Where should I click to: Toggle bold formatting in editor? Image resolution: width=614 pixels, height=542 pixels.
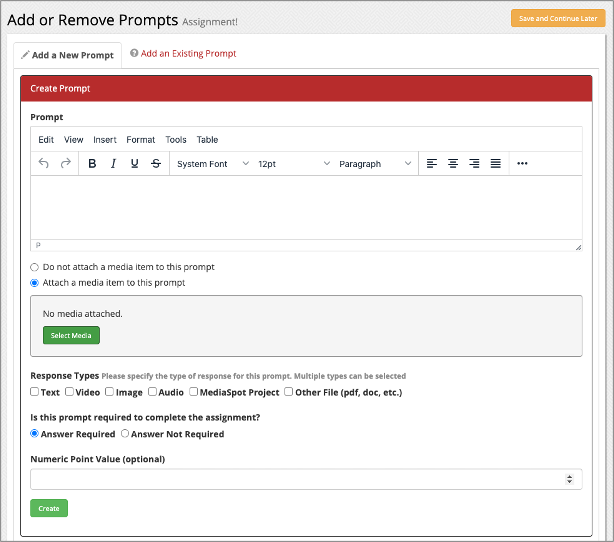pyautogui.click(x=92, y=164)
